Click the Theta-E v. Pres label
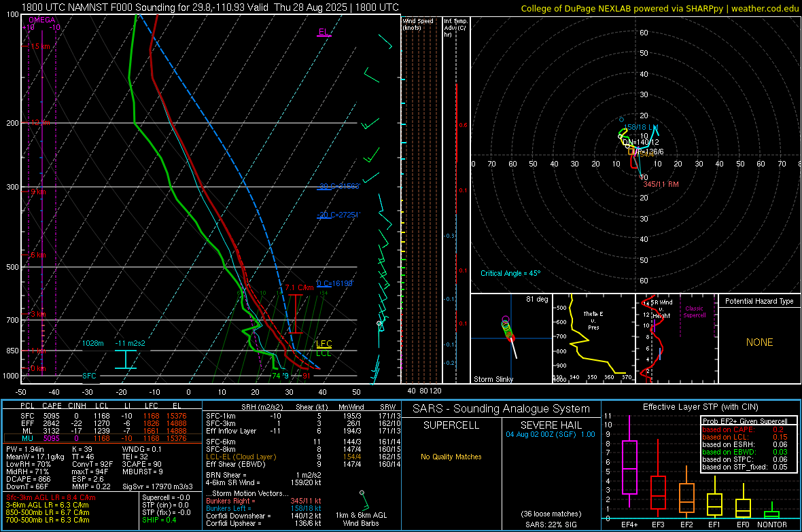 593,320
